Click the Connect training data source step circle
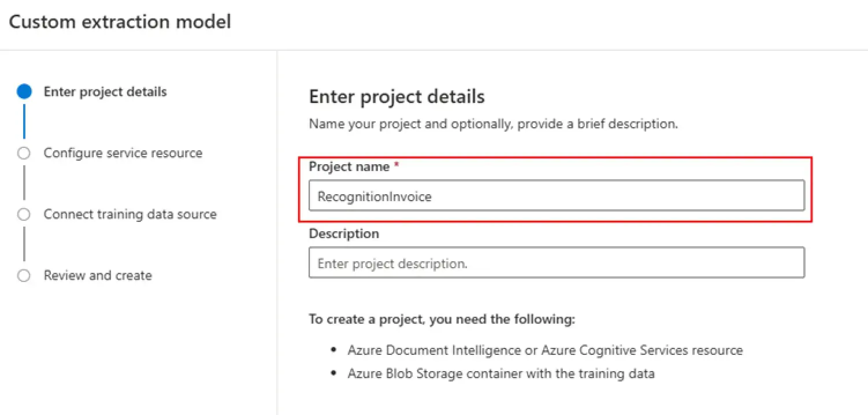This screenshot has height=415, width=868. coord(24,214)
